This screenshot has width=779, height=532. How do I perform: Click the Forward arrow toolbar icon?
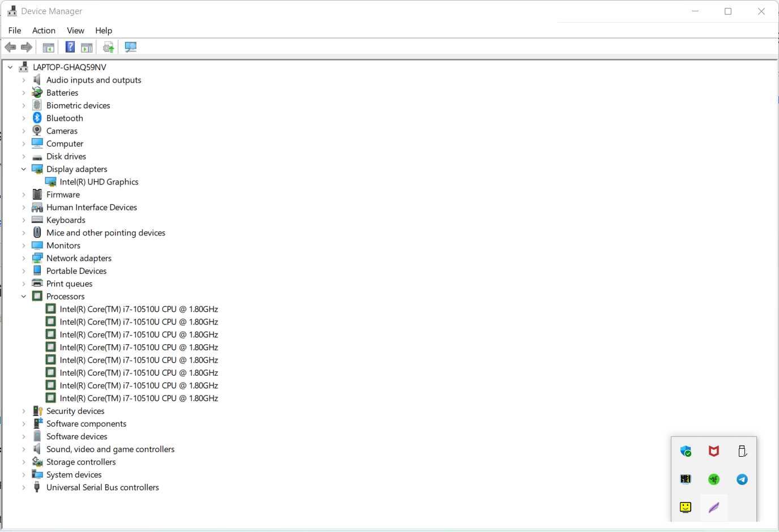coord(27,48)
